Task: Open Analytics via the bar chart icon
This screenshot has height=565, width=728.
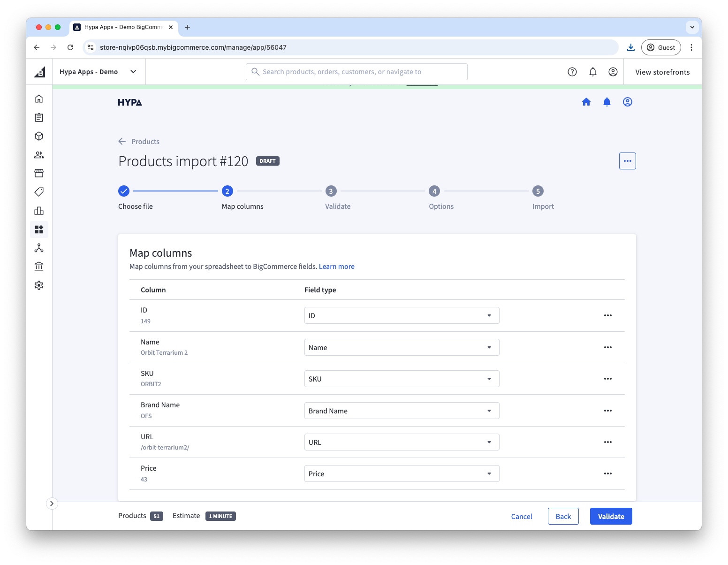Action: 39,211
